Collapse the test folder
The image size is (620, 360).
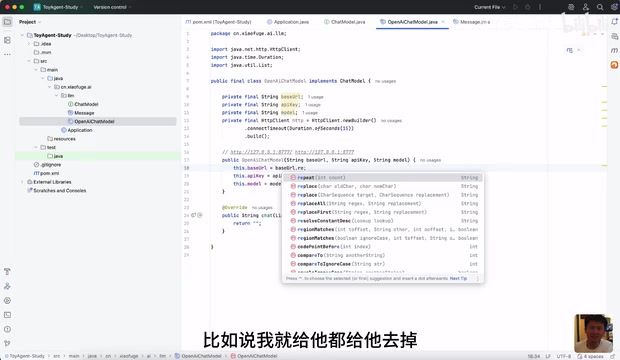point(36,147)
